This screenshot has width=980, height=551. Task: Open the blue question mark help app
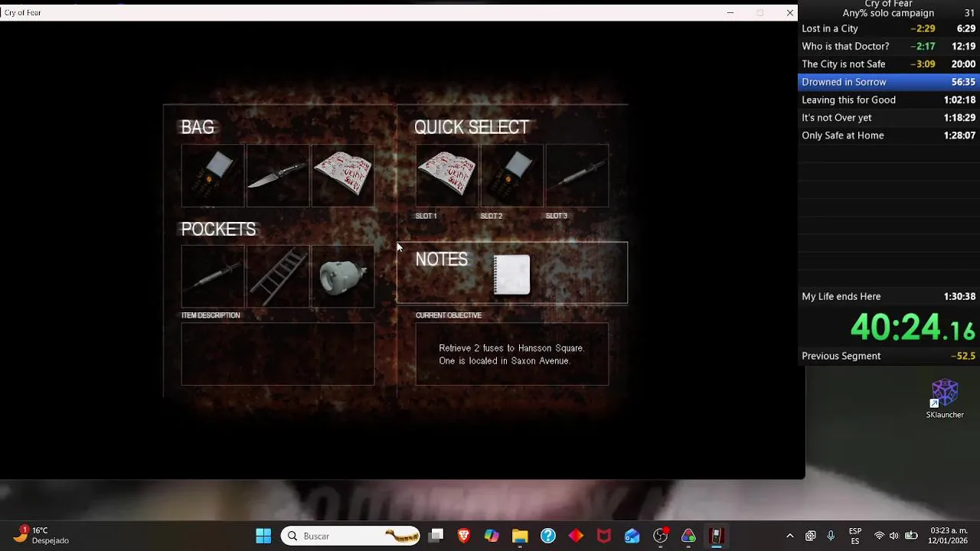pos(548,536)
